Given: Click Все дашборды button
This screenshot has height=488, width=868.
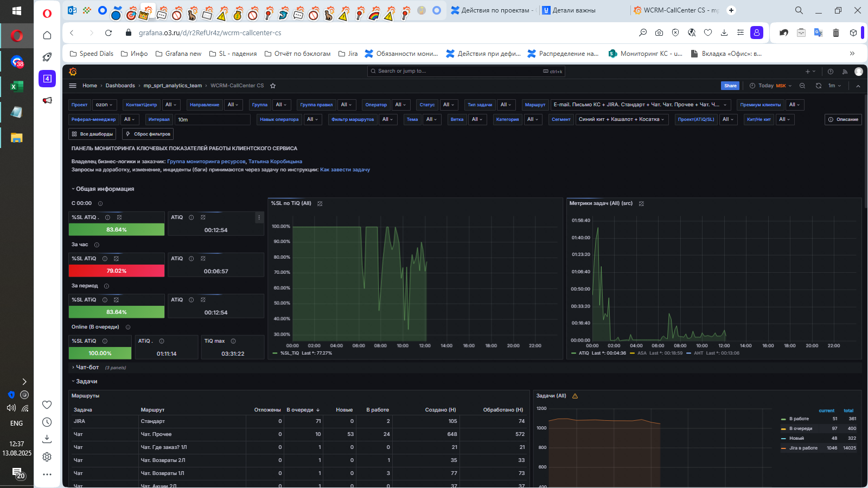Looking at the screenshot, I should (92, 134).
